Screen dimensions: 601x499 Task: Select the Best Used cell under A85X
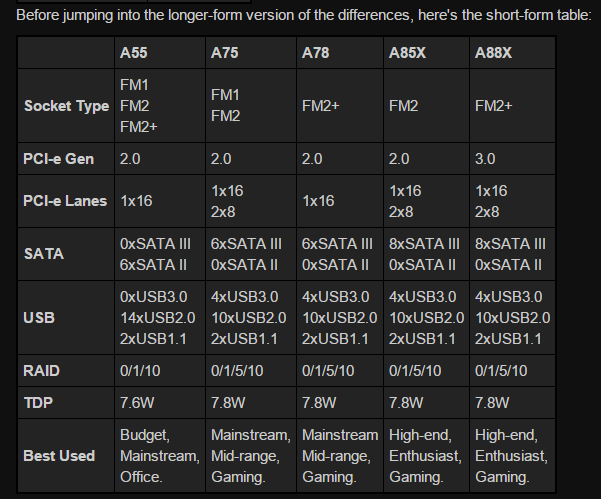click(x=427, y=456)
